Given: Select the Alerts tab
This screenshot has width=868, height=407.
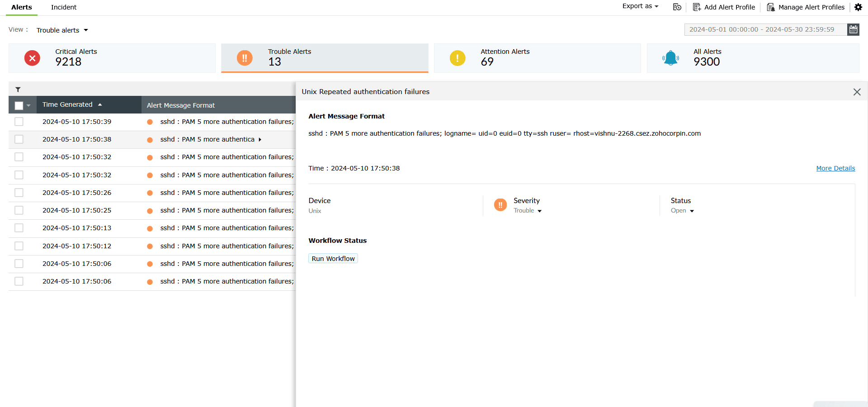Looking at the screenshot, I should click(21, 7).
